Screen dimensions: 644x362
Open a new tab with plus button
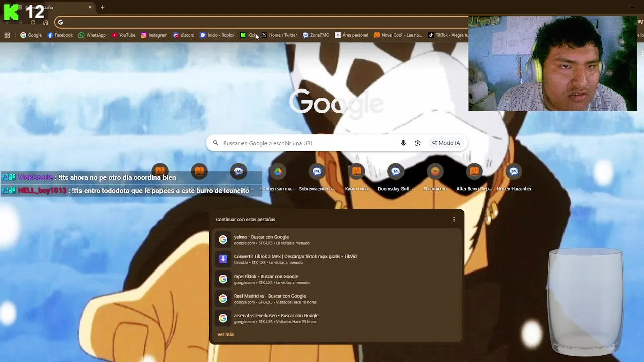pyautogui.click(x=102, y=7)
